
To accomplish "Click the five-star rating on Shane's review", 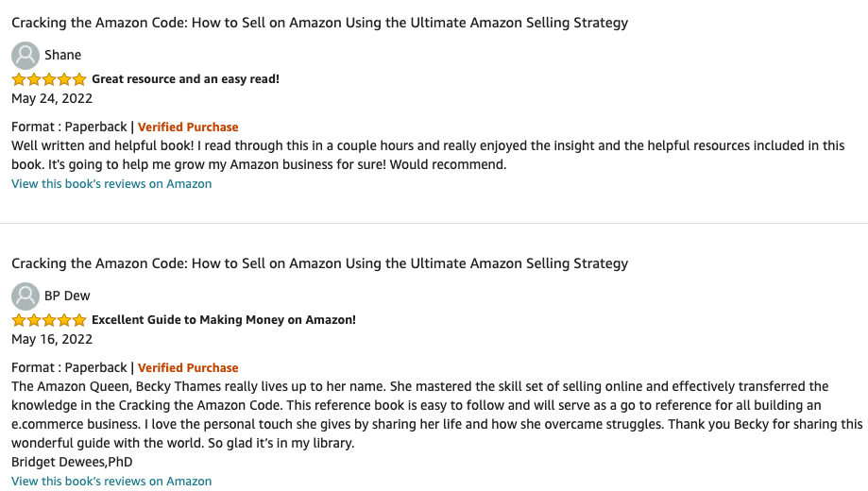I will click(49, 79).
